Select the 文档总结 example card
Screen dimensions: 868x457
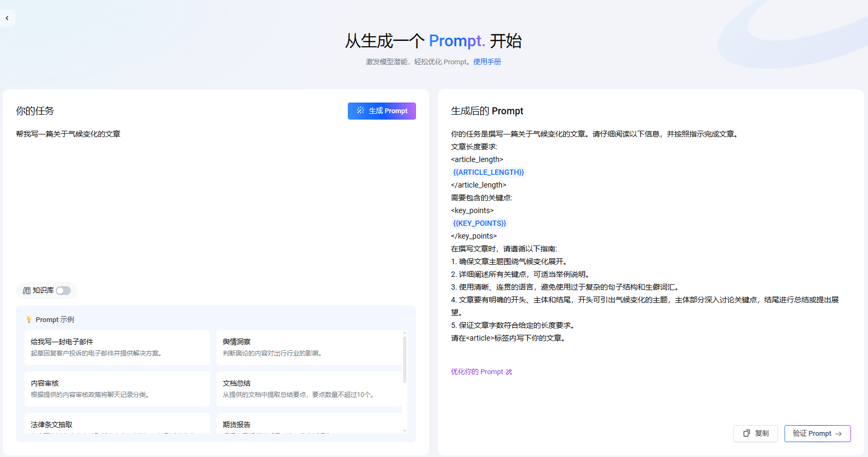pyautogui.click(x=308, y=388)
